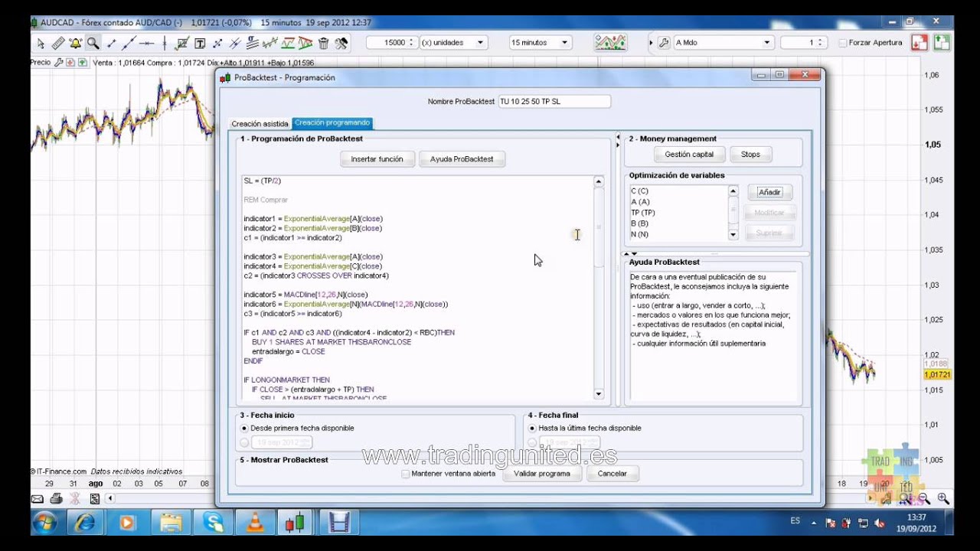
Task: Click wrench icon beside Precio label
Action: point(58,63)
